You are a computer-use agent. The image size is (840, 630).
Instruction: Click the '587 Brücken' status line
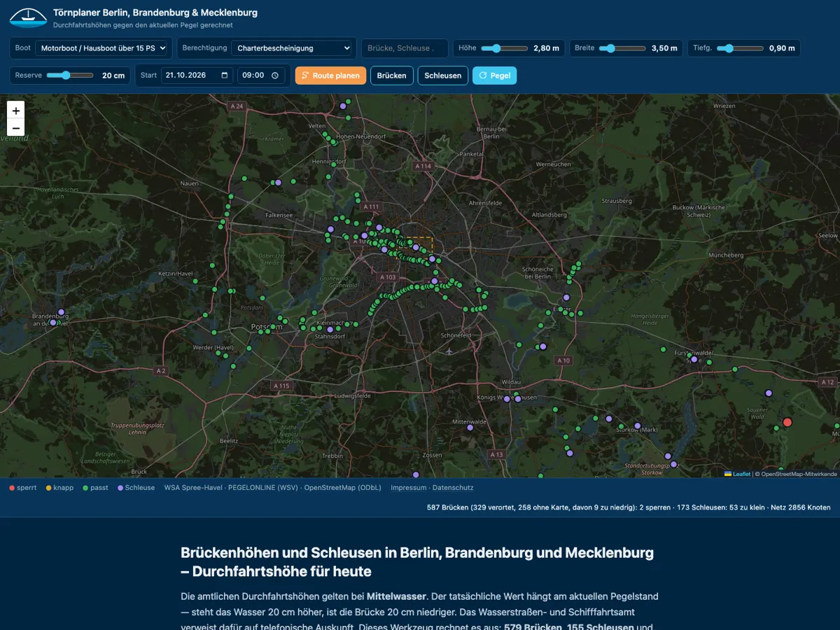tap(629, 507)
